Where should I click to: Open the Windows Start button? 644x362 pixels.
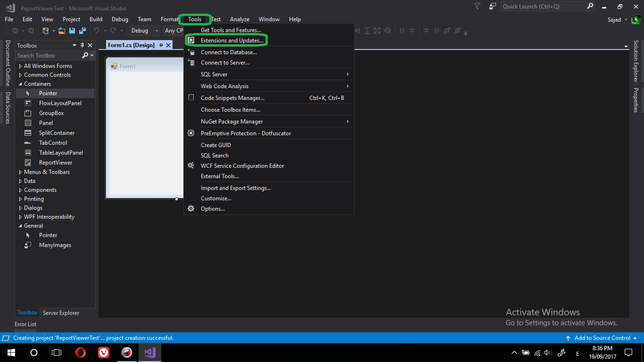tap(11, 353)
